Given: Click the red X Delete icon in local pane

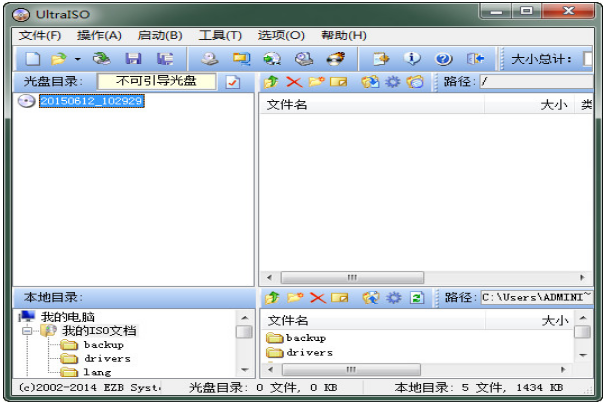Looking at the screenshot, I should coord(318,298).
